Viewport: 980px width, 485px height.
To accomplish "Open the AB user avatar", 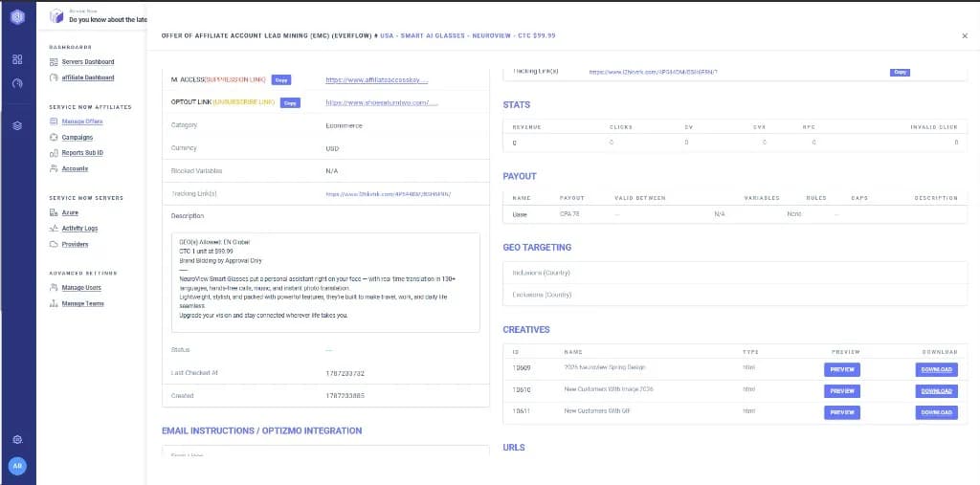I will (x=17, y=466).
